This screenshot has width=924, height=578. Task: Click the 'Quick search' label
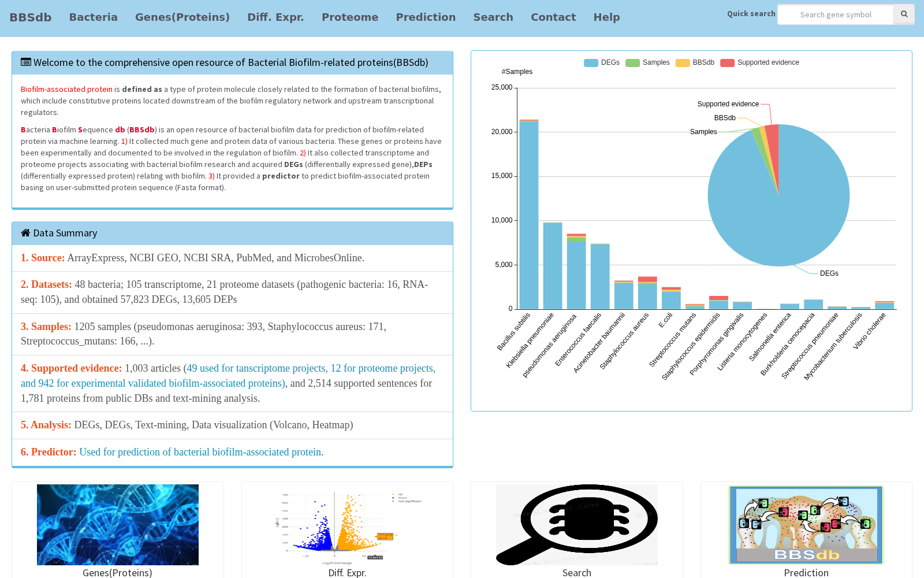point(751,13)
